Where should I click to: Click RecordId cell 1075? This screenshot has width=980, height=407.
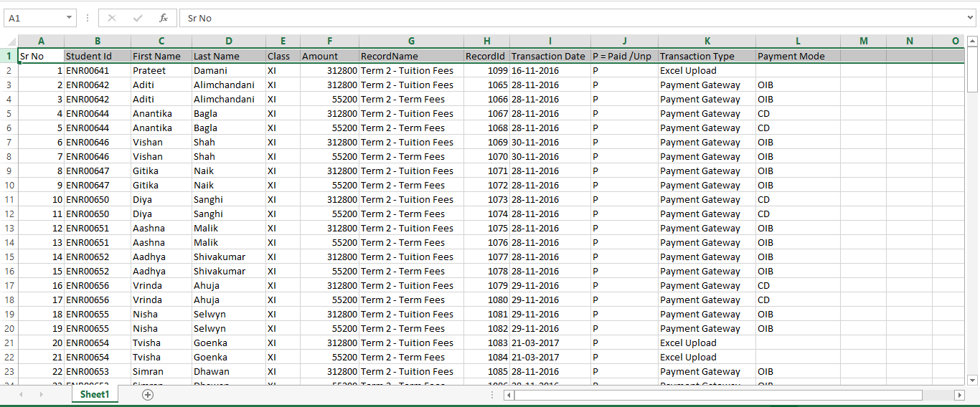[486, 228]
